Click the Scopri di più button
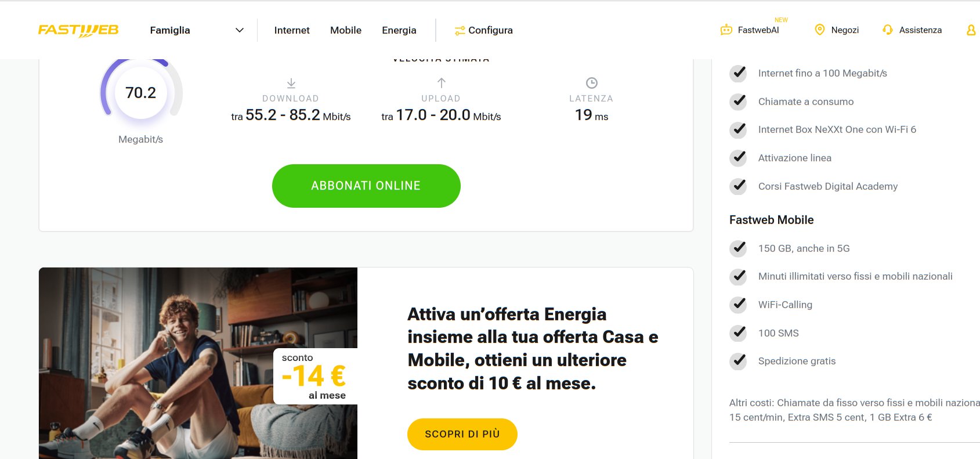Image resolution: width=980 pixels, height=459 pixels. pyautogui.click(x=462, y=434)
